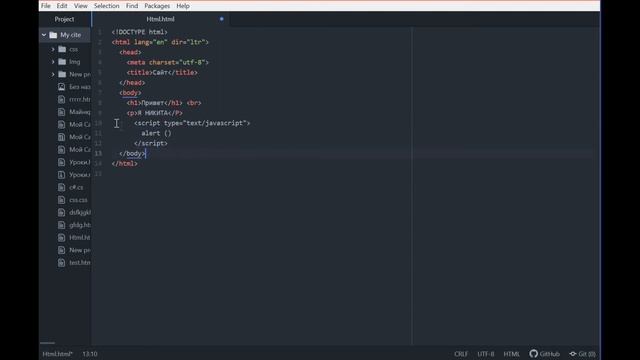The width and height of the screenshot is (640, 360).
Task: Open the Git (0) panel
Action: click(582, 354)
